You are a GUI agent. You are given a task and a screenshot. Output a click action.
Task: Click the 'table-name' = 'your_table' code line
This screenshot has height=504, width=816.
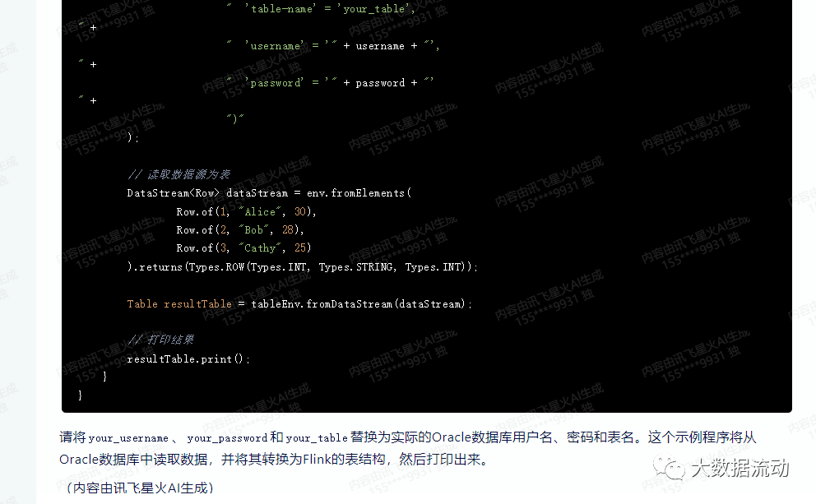click(321, 8)
